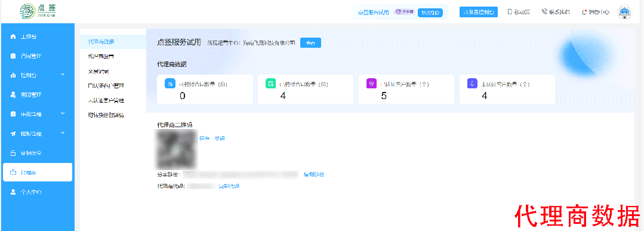Image resolution: width=644 pixels, height=231 pixels.
Task: Click the 复制代码 link
Action: 229,186
